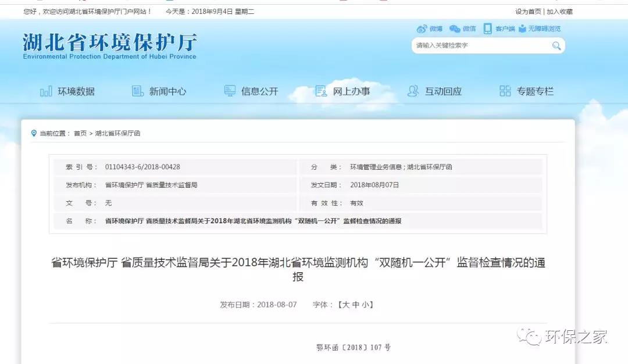Go to 网上办事 section
Viewport: 628px width, 364px height.
[343, 91]
